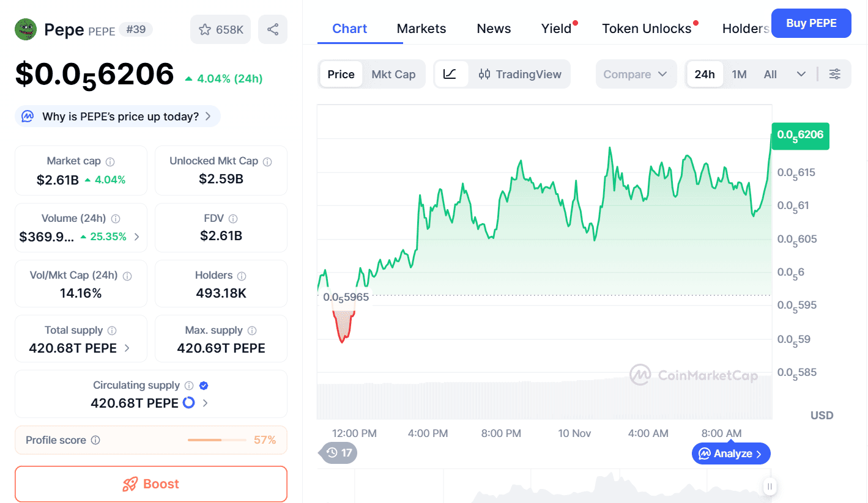Select the 1M time range
This screenshot has height=503, width=868.
point(739,74)
